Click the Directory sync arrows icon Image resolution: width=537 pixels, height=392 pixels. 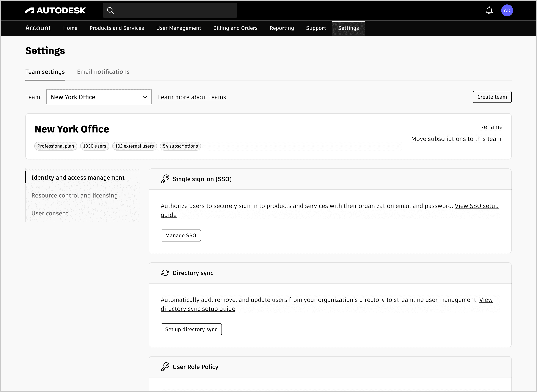click(165, 273)
